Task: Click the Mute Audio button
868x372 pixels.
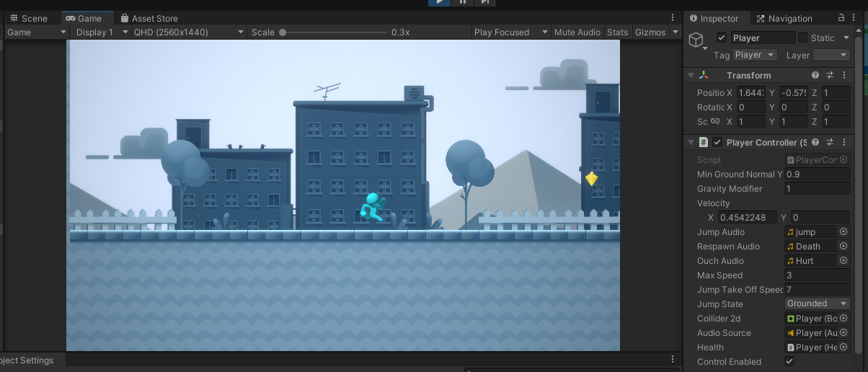Action: tap(577, 32)
